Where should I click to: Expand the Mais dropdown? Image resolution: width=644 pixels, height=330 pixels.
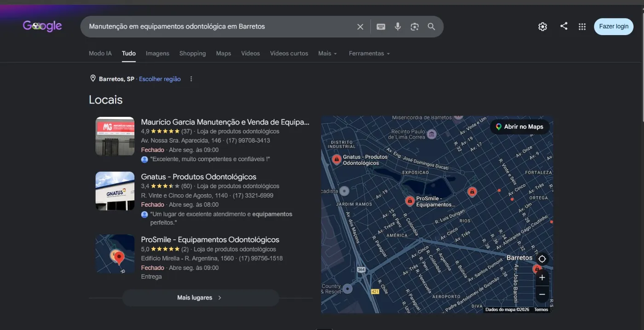328,53
